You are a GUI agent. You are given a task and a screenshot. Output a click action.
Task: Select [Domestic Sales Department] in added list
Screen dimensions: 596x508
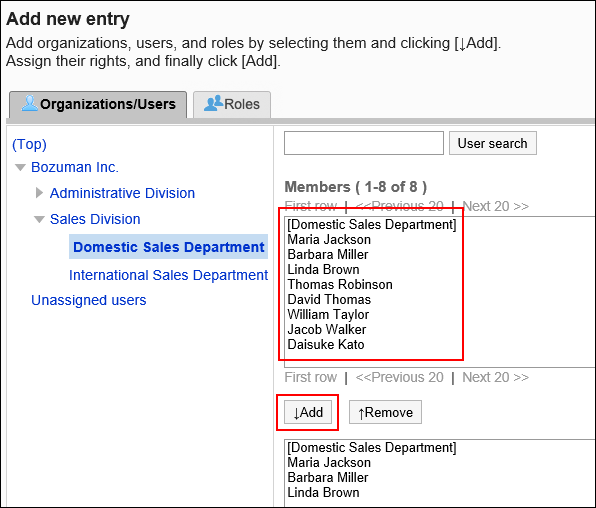pyautogui.click(x=372, y=448)
